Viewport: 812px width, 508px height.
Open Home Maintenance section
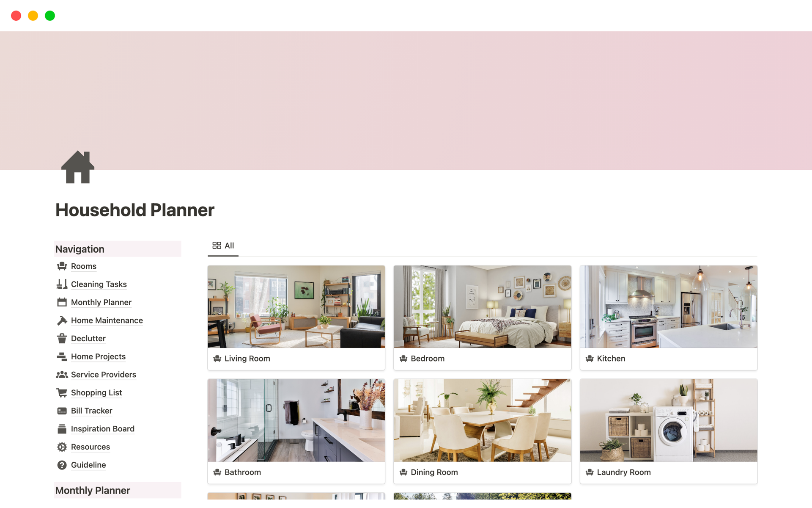click(x=107, y=320)
